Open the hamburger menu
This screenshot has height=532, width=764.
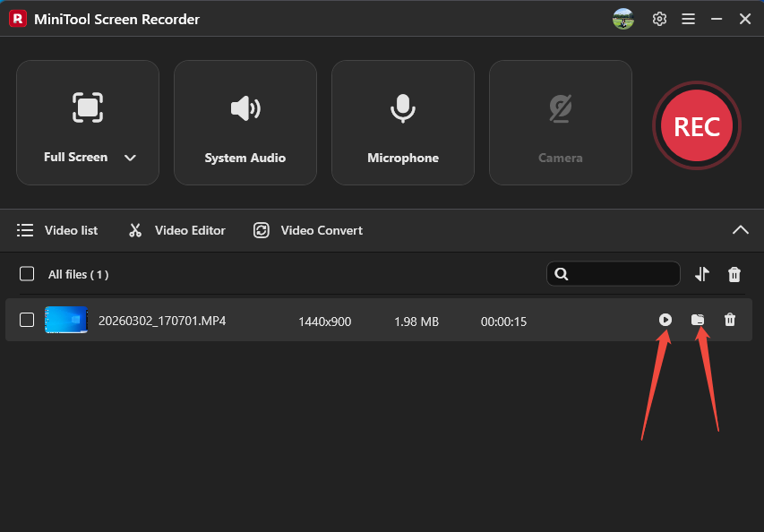coord(688,18)
